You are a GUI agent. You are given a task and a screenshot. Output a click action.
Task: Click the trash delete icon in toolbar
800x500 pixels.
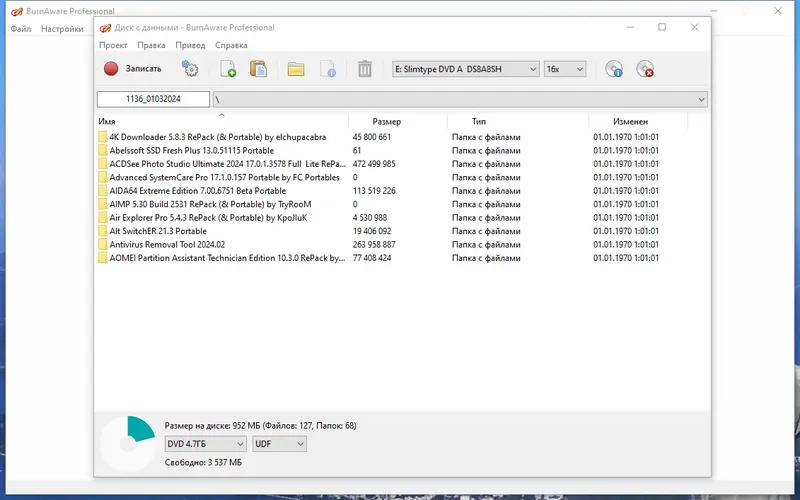click(x=365, y=69)
